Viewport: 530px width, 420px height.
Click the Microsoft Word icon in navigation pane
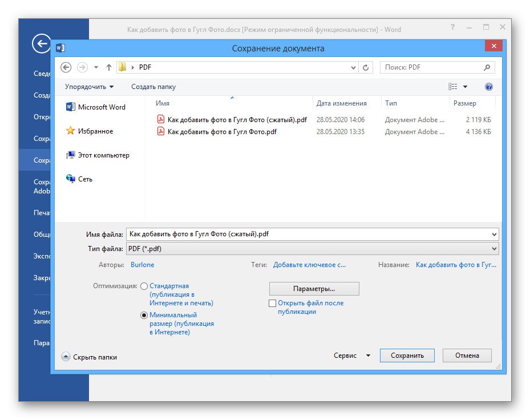pos(70,107)
